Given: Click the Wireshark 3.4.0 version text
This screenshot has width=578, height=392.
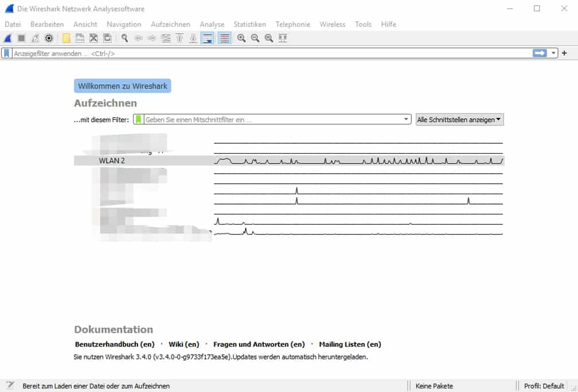Looking at the screenshot, I should [220, 357].
